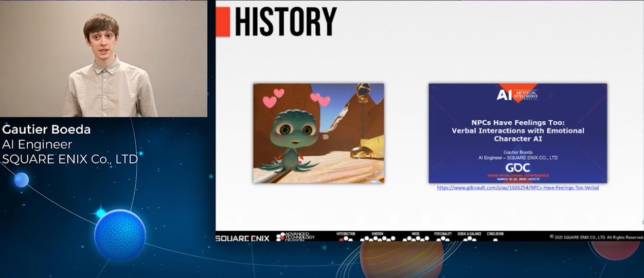
Task: Click the large blue dotted planet graphic
Action: click(x=120, y=235)
